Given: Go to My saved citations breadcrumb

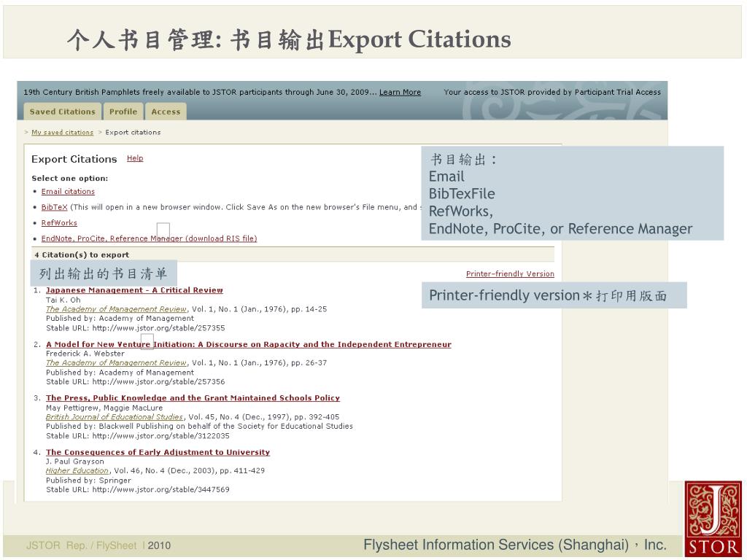Looking at the screenshot, I should coord(63,133).
